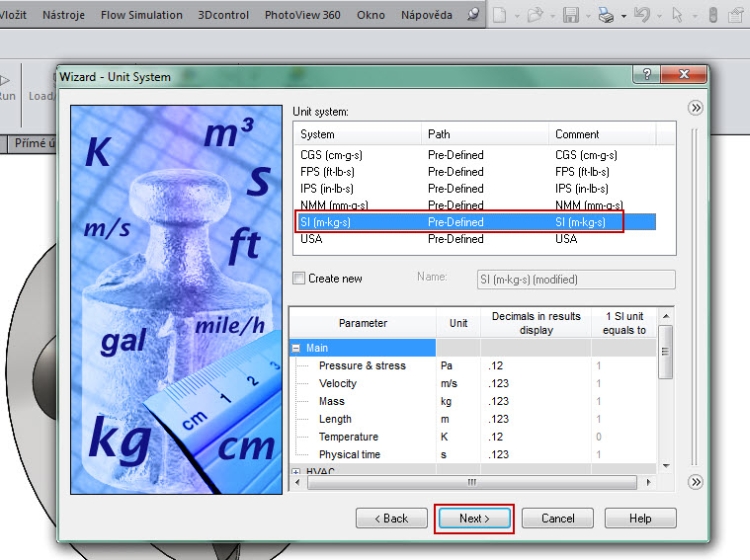This screenshot has height=560, width=750.
Task: Enable the Create new checkbox
Action: pos(298,278)
